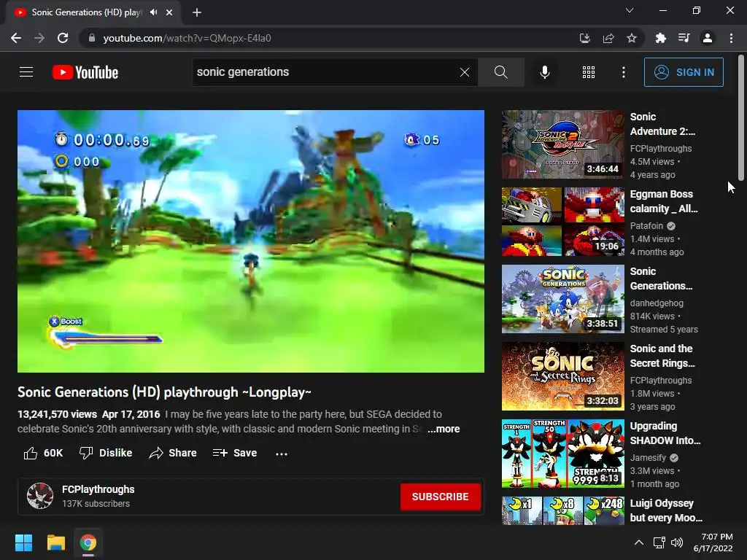Click the 137K subscribers text

pos(96,504)
